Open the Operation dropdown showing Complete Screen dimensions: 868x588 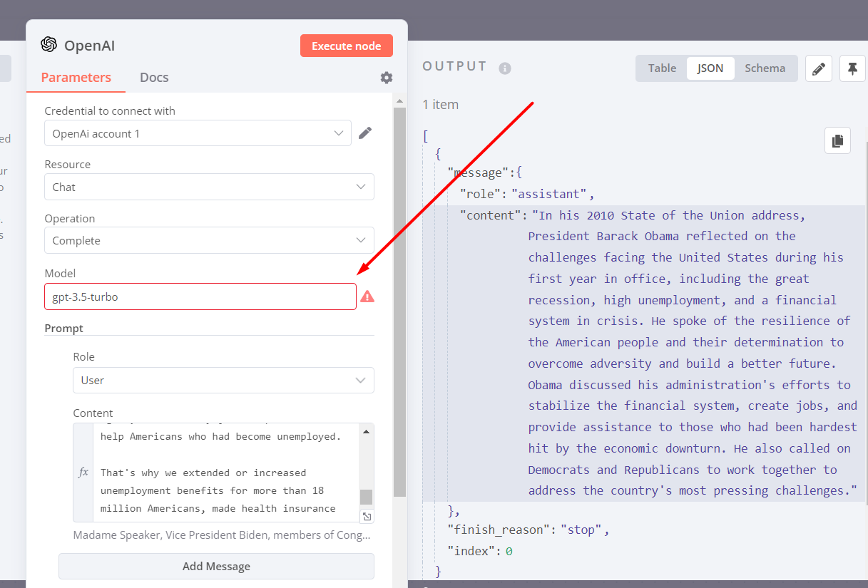coord(209,240)
